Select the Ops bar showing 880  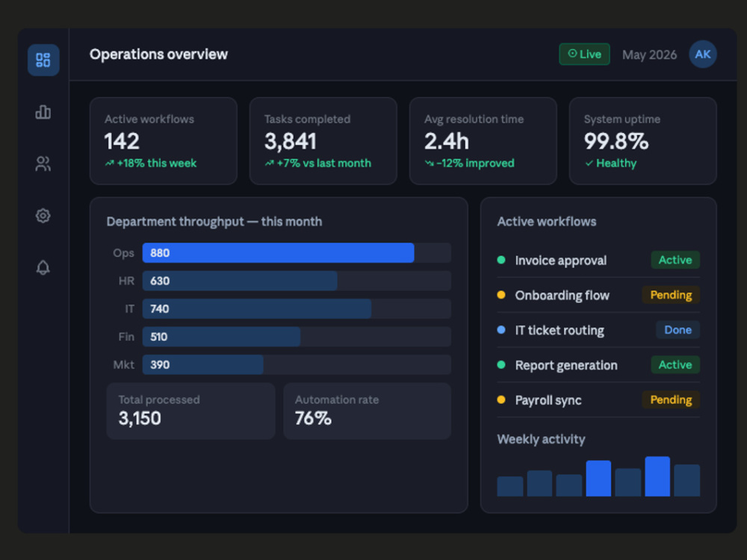278,253
